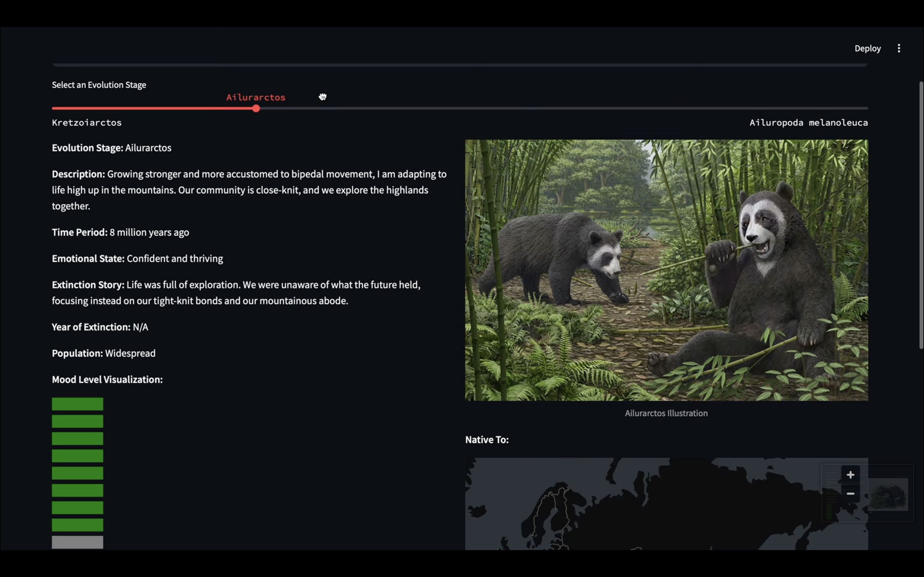Click the faded preview thumbnail at bottom right
This screenshot has width=924, height=577.
tap(888, 495)
